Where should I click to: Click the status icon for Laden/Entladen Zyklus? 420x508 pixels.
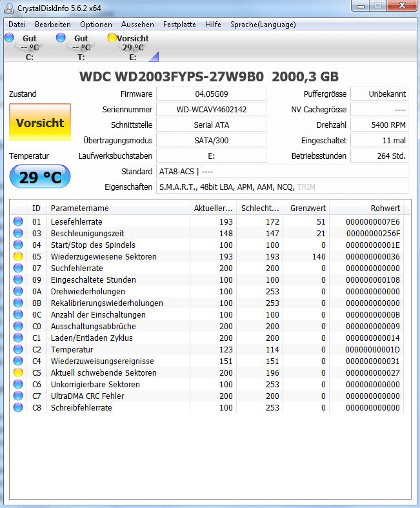click(18, 338)
